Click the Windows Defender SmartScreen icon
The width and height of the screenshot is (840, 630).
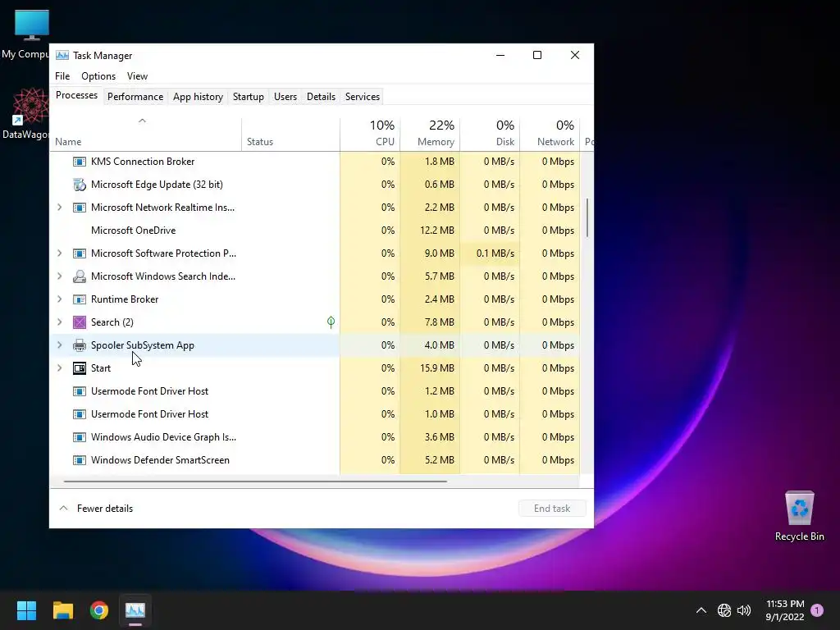[80, 460]
